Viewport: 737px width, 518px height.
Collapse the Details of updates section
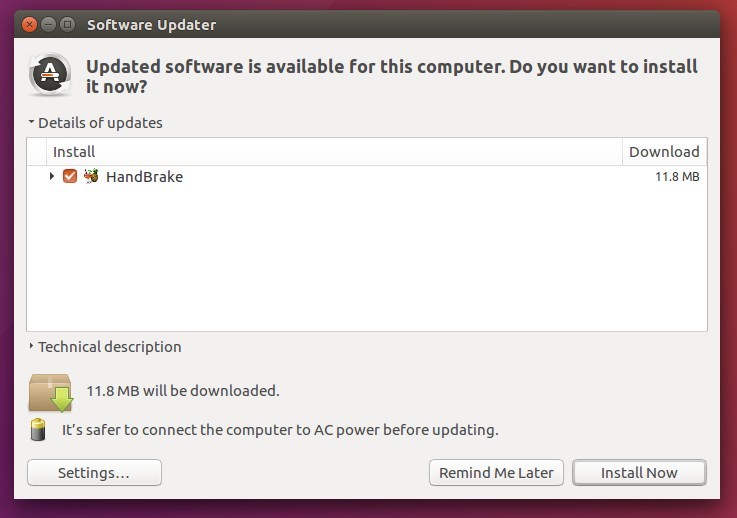[31, 122]
